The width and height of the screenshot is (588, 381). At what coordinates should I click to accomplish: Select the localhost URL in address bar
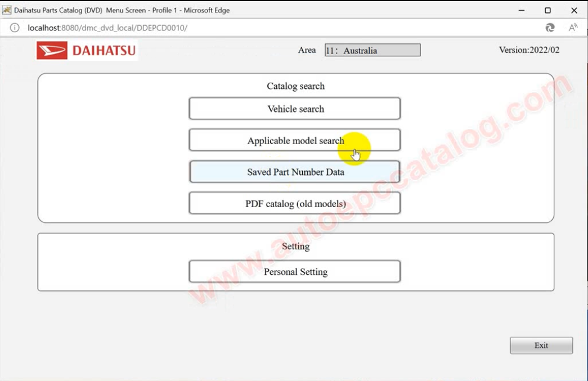click(107, 28)
